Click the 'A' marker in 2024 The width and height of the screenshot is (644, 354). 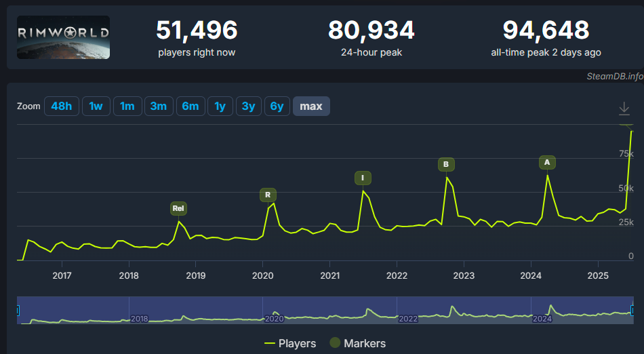tap(547, 163)
